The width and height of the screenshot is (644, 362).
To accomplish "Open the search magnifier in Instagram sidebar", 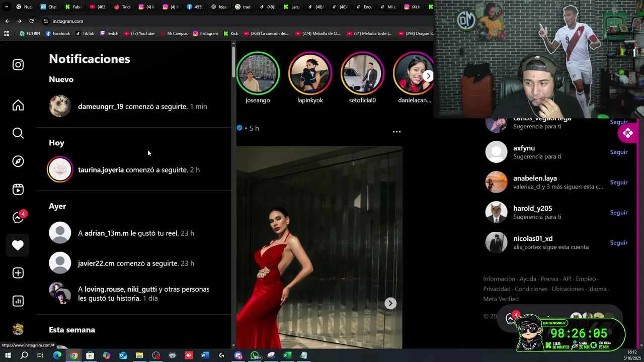I will [18, 133].
